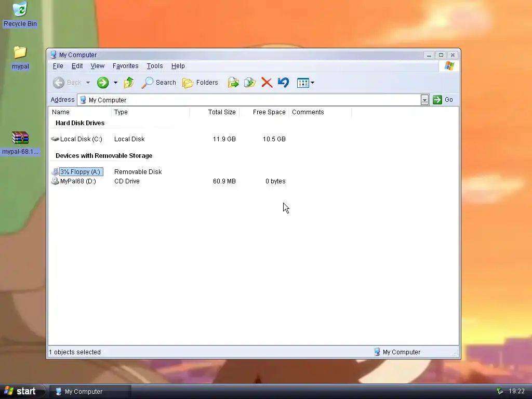
Task: Sort by the Comments column header
Action: point(320,112)
